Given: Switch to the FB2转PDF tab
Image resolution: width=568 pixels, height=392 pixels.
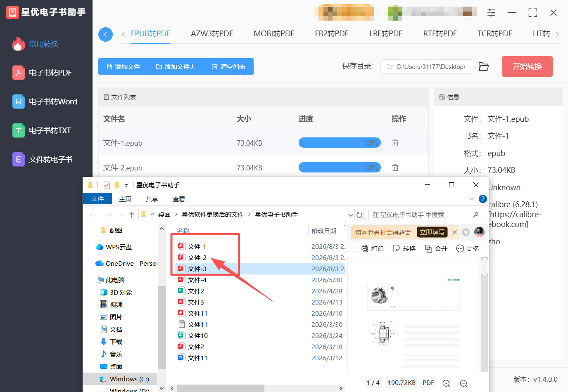Looking at the screenshot, I should 332,34.
